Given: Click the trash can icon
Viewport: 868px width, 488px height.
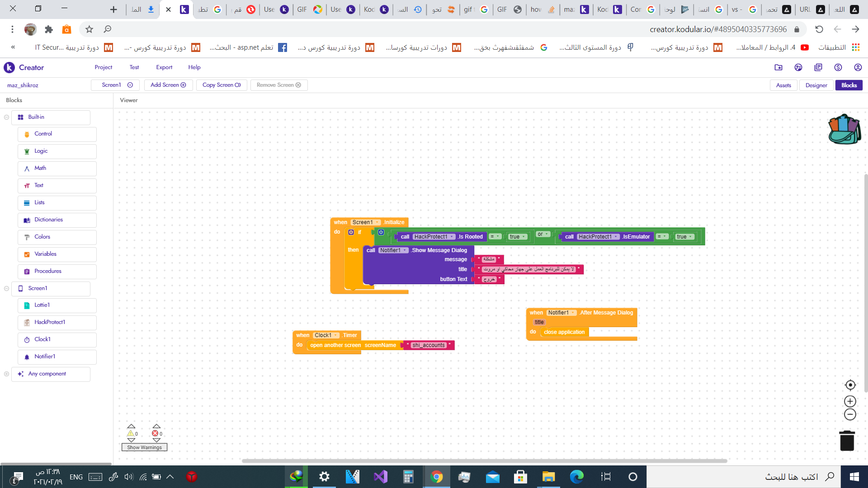Looking at the screenshot, I should (847, 441).
